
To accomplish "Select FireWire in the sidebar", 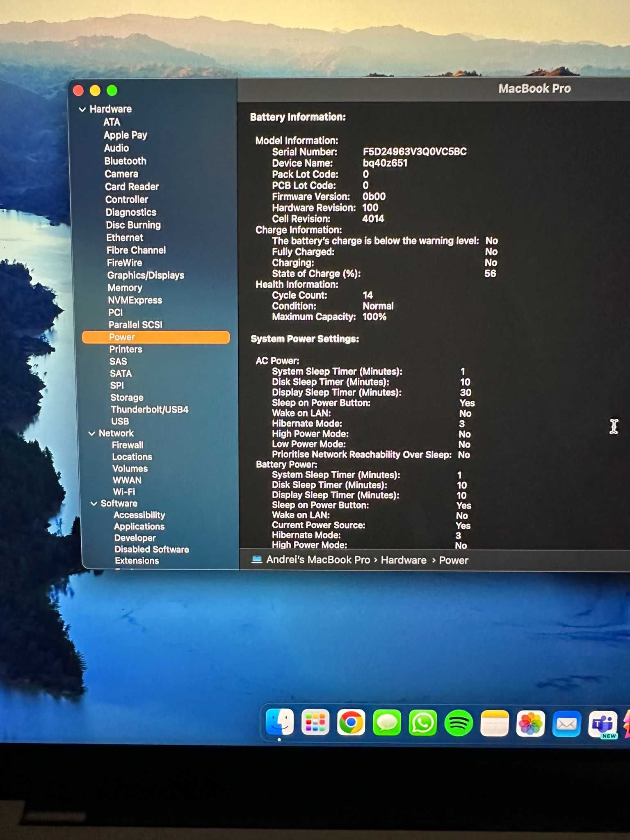I will tap(124, 262).
